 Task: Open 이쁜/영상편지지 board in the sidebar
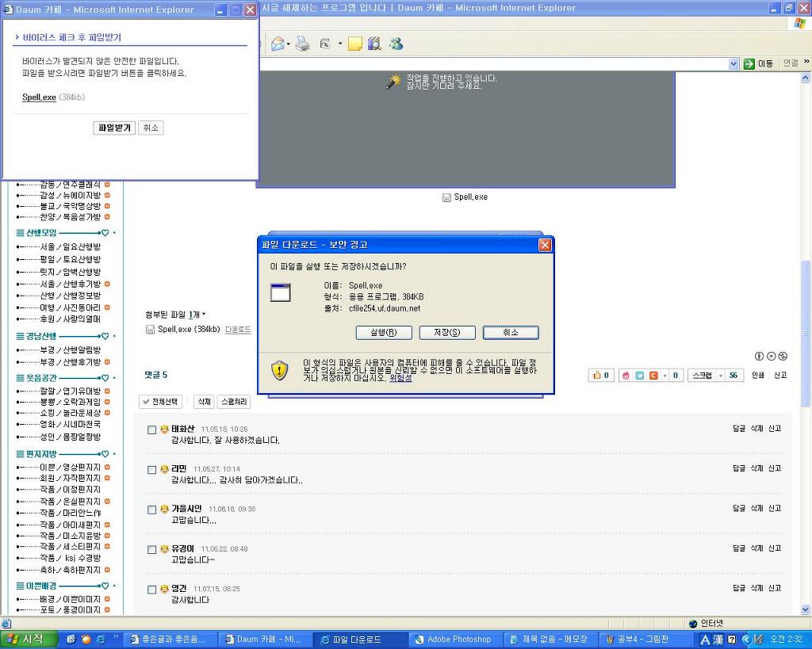71,468
